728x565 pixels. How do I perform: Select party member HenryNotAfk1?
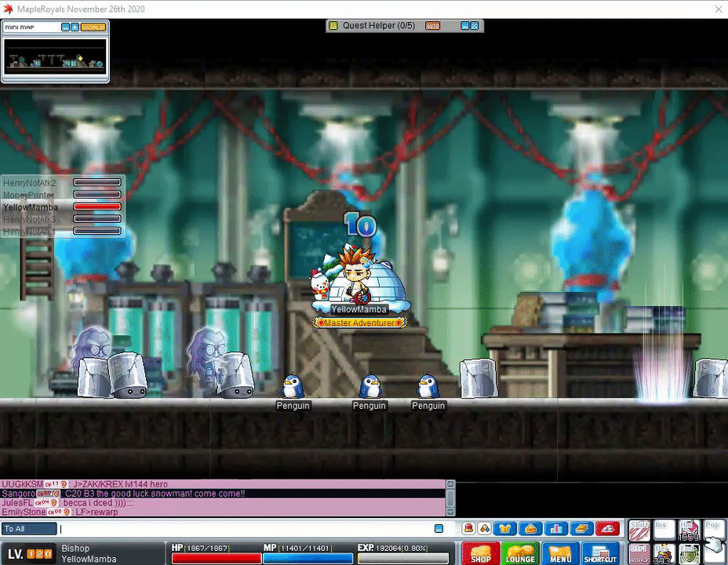pyautogui.click(x=29, y=231)
